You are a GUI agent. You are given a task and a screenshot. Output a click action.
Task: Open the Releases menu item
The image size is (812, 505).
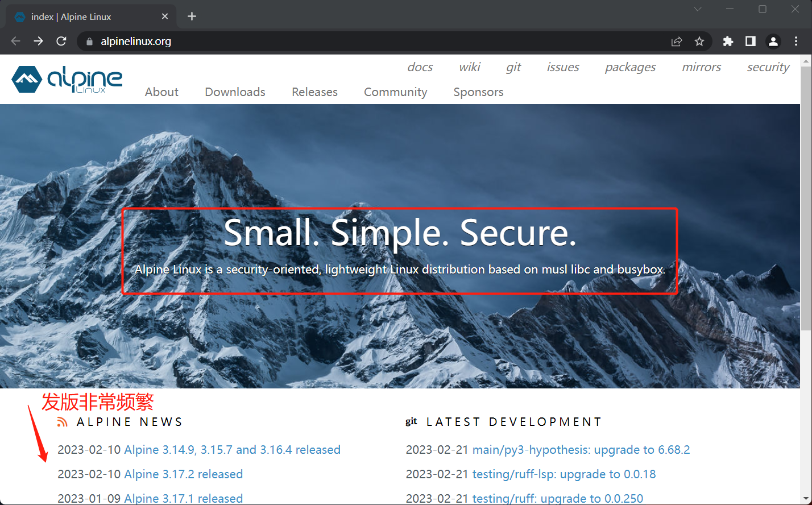tap(314, 92)
